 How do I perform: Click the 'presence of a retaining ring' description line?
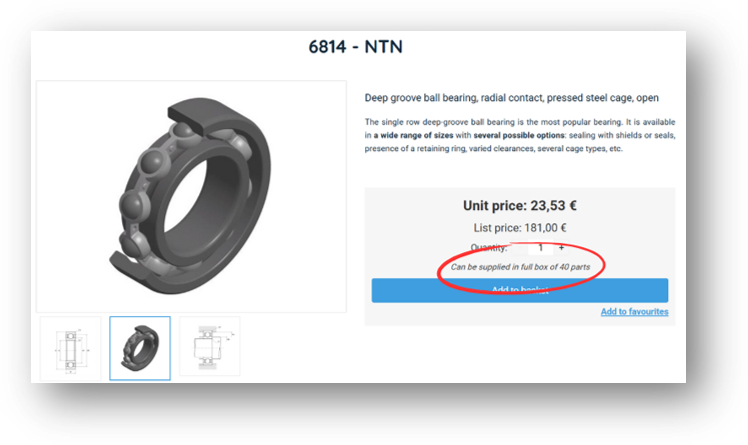click(x=493, y=149)
